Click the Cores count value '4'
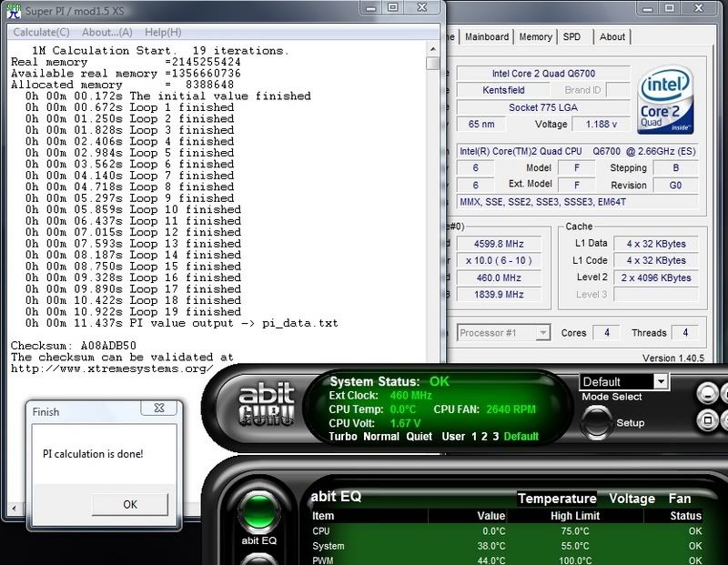This screenshot has height=565, width=728. click(x=607, y=333)
